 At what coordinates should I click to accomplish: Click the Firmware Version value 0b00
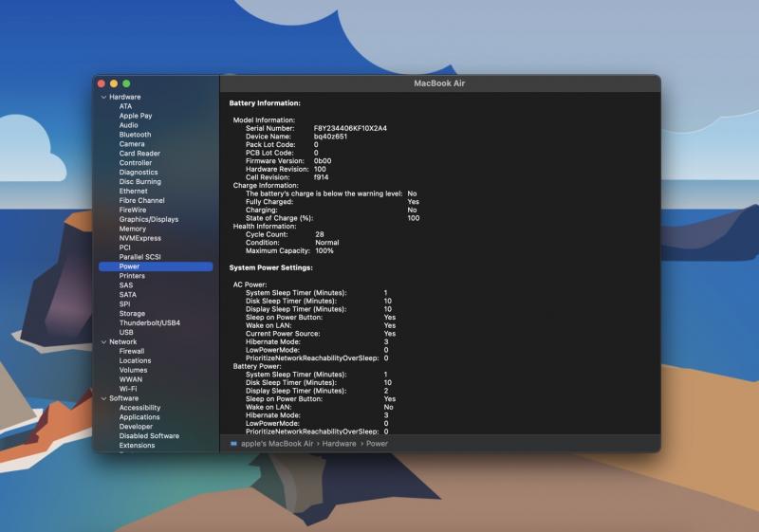tap(323, 161)
